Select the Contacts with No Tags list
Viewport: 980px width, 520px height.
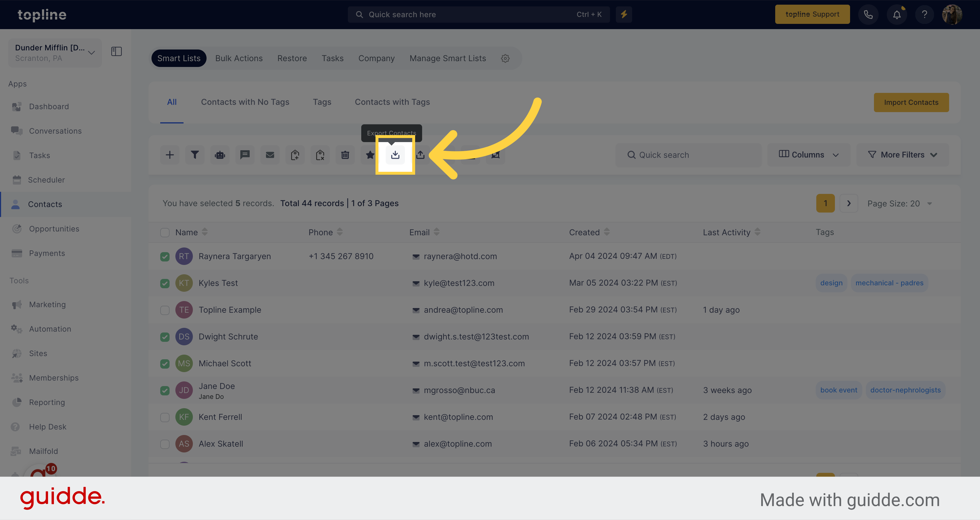click(x=245, y=102)
